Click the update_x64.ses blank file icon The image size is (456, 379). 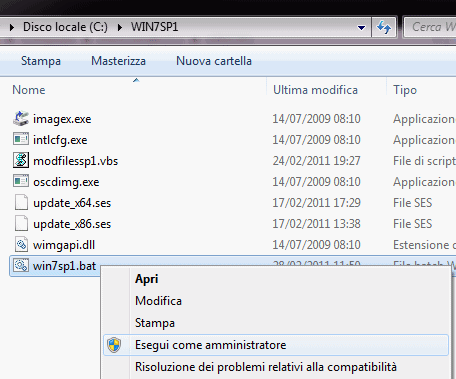point(21,202)
